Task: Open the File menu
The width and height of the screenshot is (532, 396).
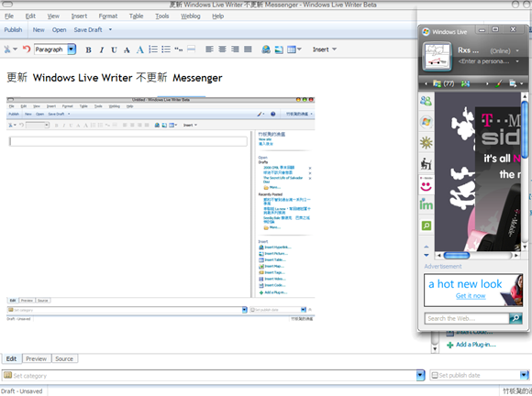Action: [x=9, y=16]
